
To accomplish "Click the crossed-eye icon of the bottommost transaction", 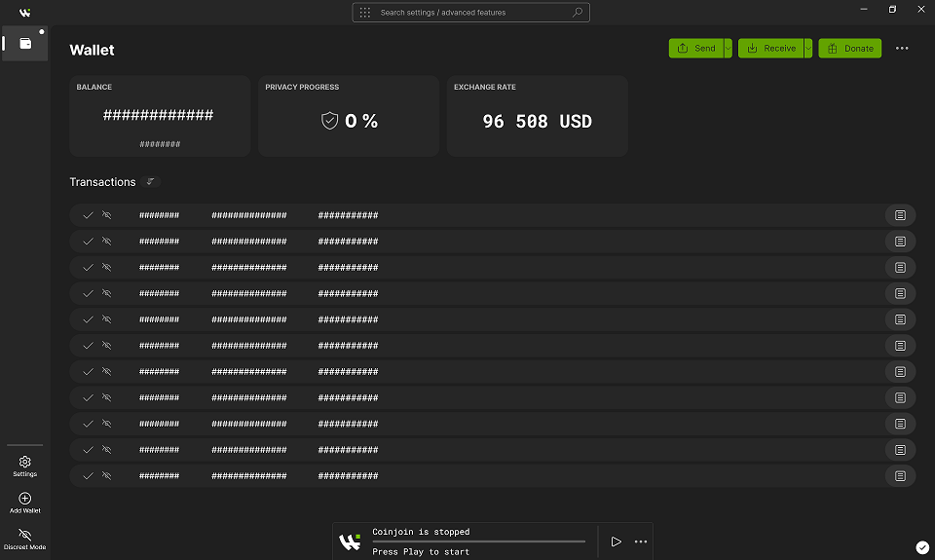I will click(x=107, y=475).
